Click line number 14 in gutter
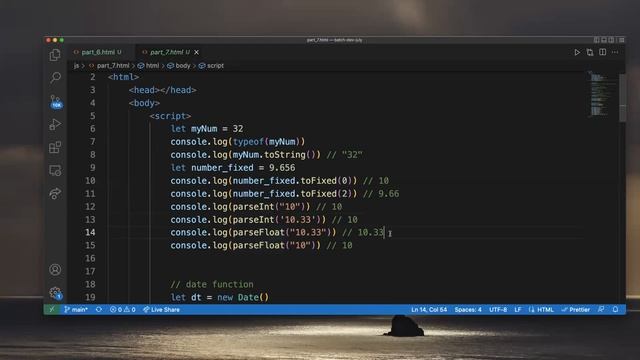Screen dimensions: 640x360 (x=90, y=232)
